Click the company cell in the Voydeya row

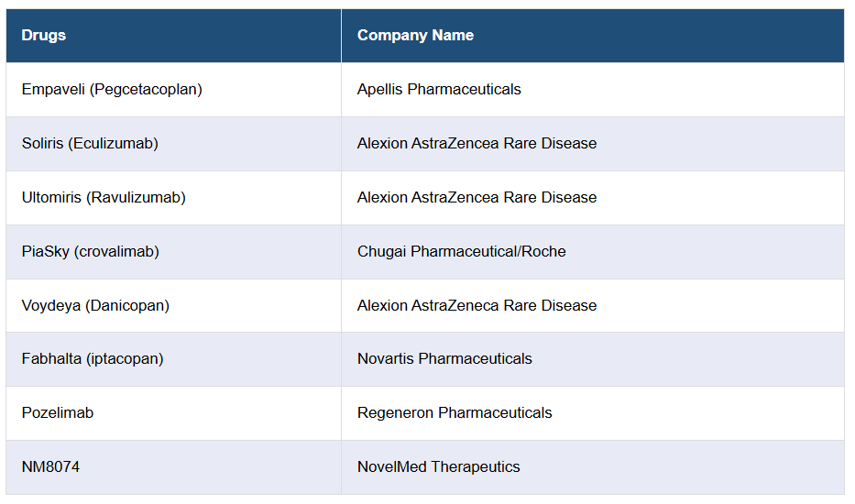[x=477, y=306]
